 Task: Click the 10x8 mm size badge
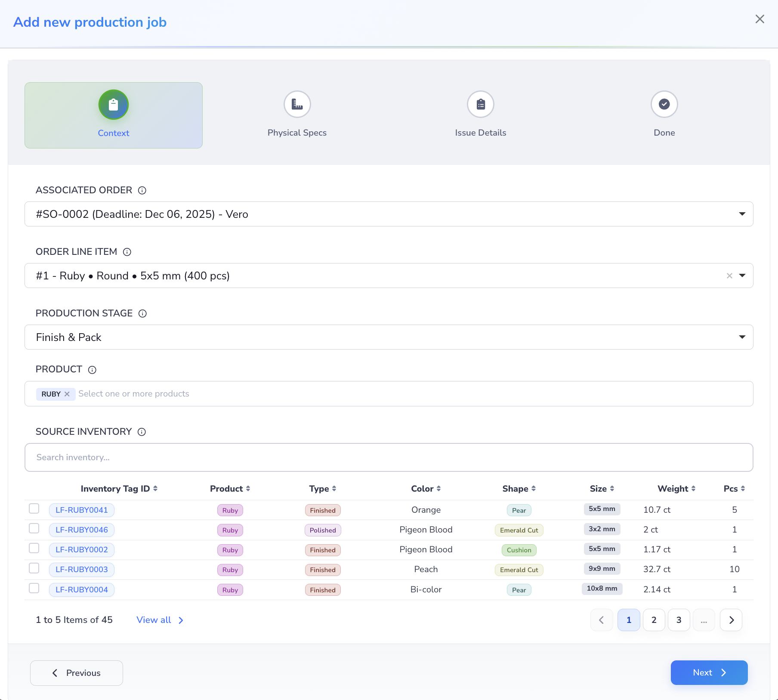(x=602, y=588)
